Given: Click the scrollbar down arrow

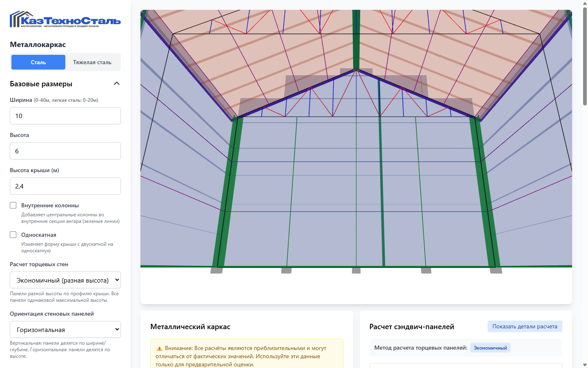Looking at the screenshot, I should tap(585, 365).
